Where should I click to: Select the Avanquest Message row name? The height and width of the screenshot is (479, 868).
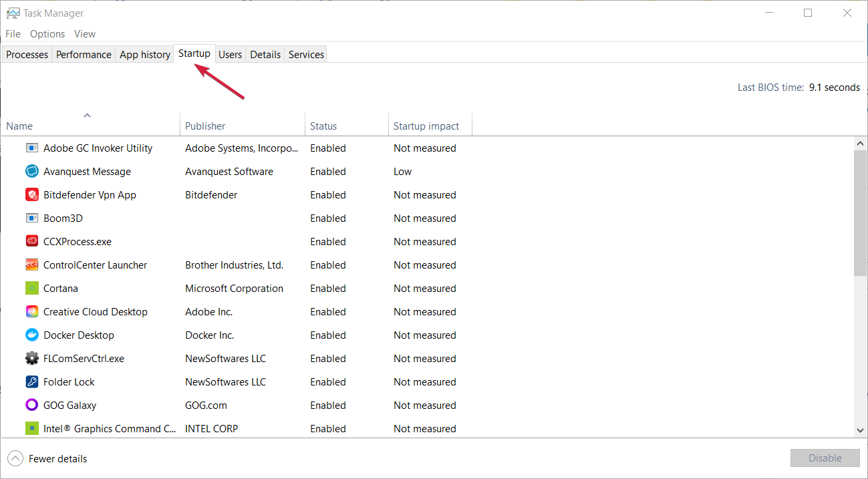88,172
